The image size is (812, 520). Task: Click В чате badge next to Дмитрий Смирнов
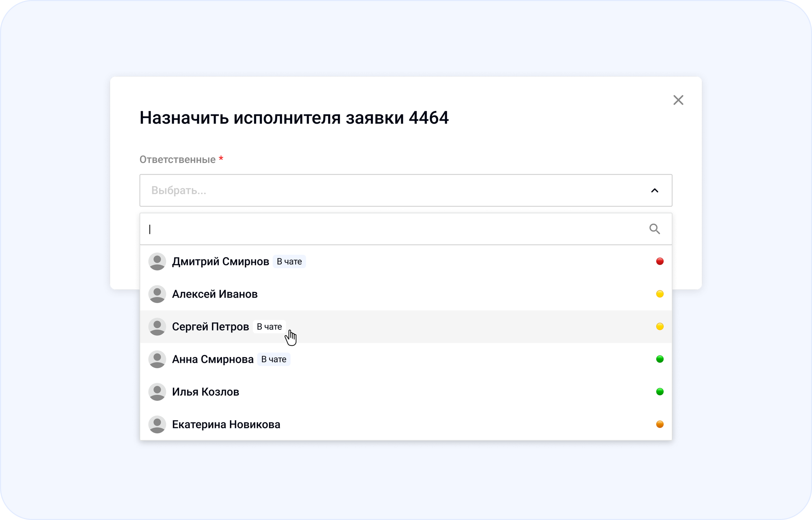289,261
